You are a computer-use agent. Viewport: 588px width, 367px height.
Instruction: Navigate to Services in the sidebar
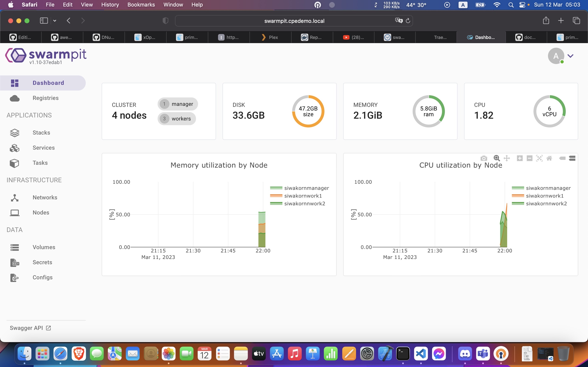[44, 148]
